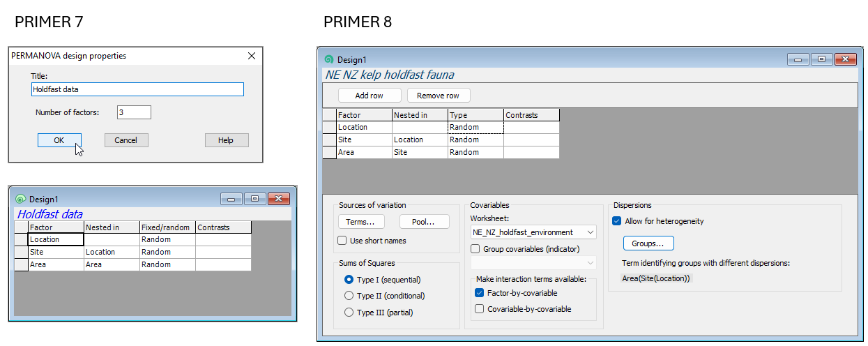Viewport: 868px width, 346px height.
Task: Click the Title field containing Holdfast data
Action: [137, 89]
